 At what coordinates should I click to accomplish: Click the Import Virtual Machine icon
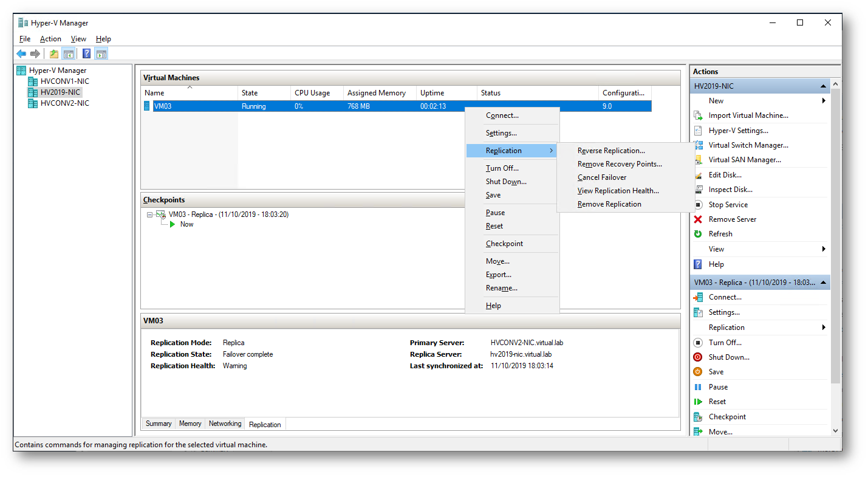pos(698,115)
